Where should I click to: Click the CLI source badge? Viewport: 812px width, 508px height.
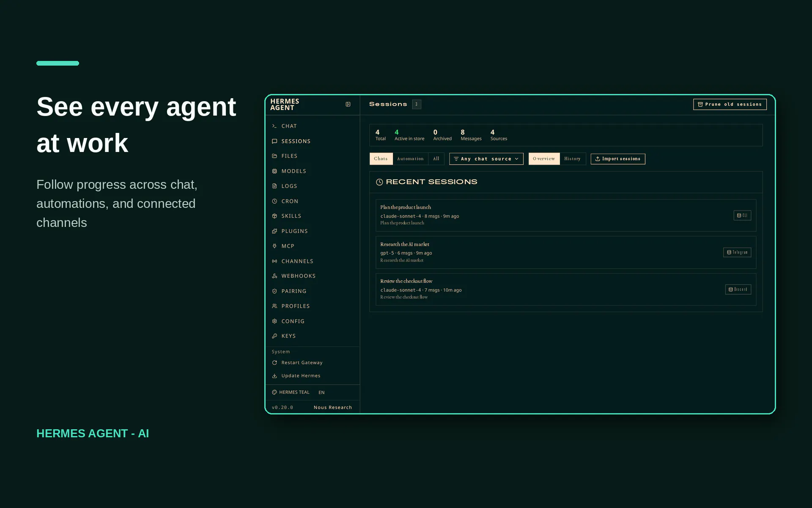pos(742,215)
